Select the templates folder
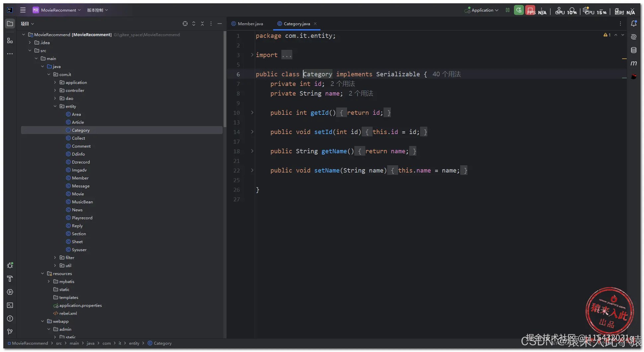Viewport: 644px width, 352px height. (x=69, y=297)
